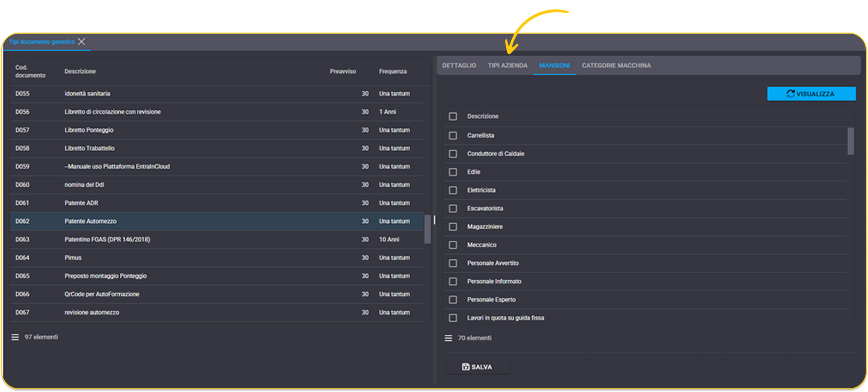The width and height of the screenshot is (868, 392).
Task: Tick the Escavatorista checkbox
Action: (x=453, y=208)
